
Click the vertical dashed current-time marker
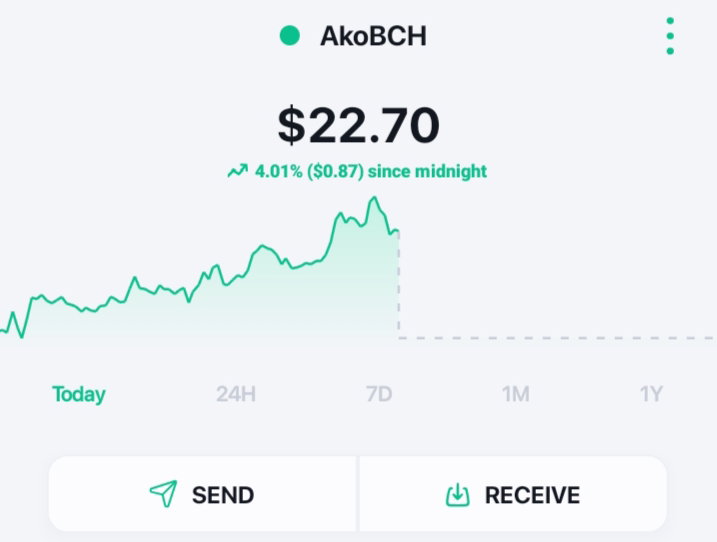click(399, 284)
